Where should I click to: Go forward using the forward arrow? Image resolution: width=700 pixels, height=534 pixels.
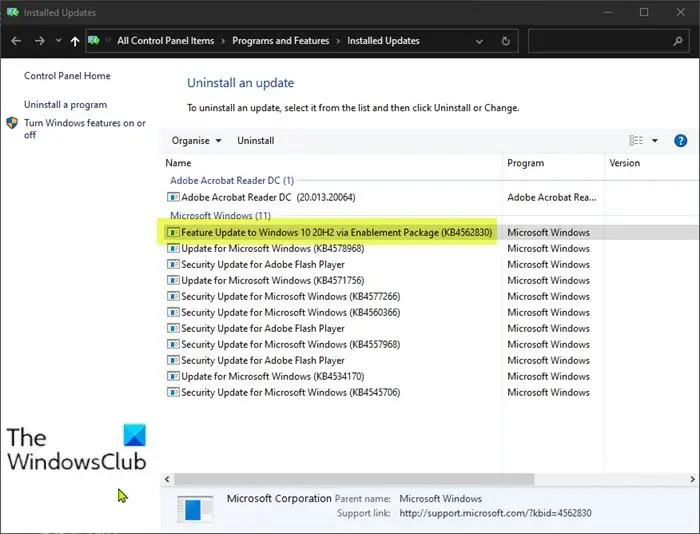click(40, 41)
